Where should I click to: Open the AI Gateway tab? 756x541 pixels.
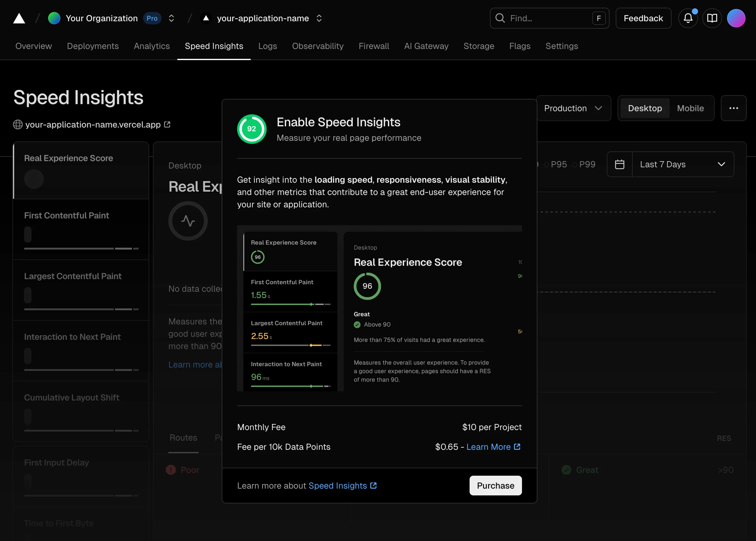point(426,46)
